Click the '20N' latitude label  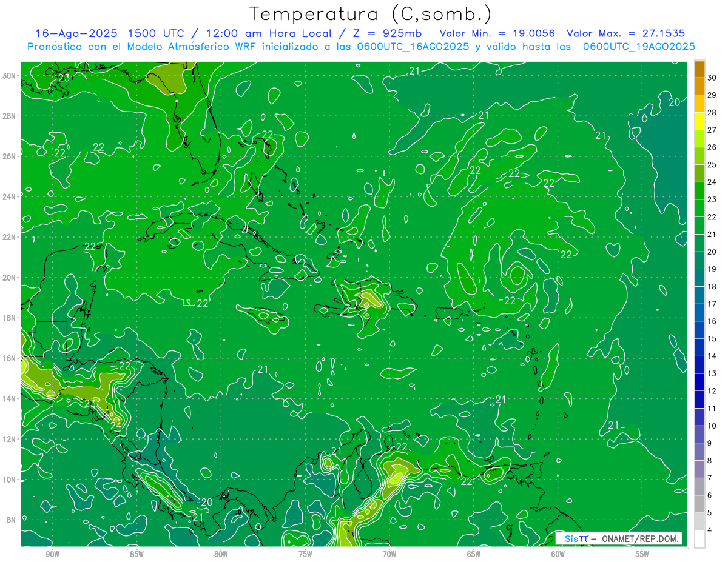[x=10, y=278]
